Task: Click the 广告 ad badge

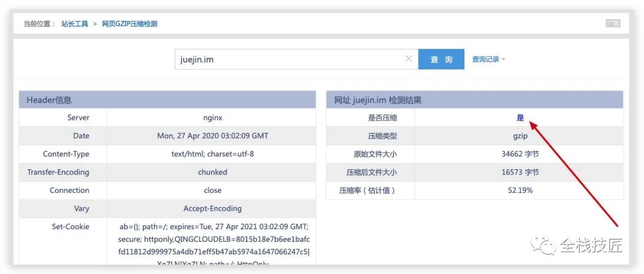Action: pyautogui.click(x=613, y=23)
